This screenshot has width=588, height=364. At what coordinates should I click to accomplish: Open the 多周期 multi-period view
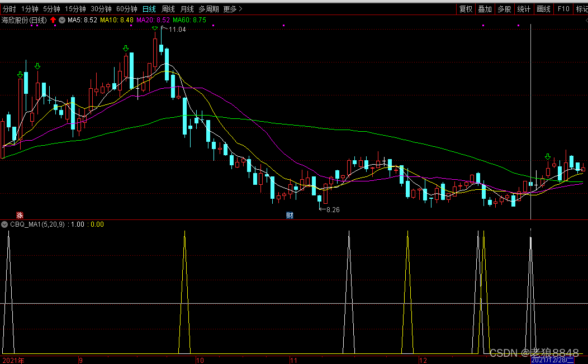point(208,9)
